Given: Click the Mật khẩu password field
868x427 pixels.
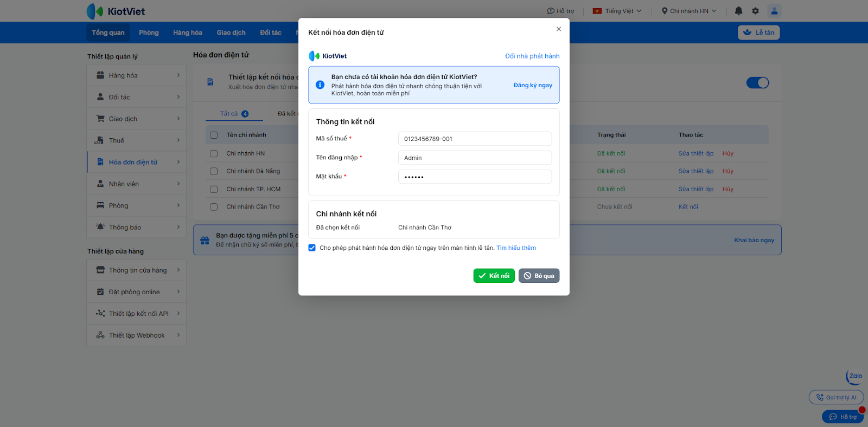Looking at the screenshot, I should pyautogui.click(x=475, y=177).
